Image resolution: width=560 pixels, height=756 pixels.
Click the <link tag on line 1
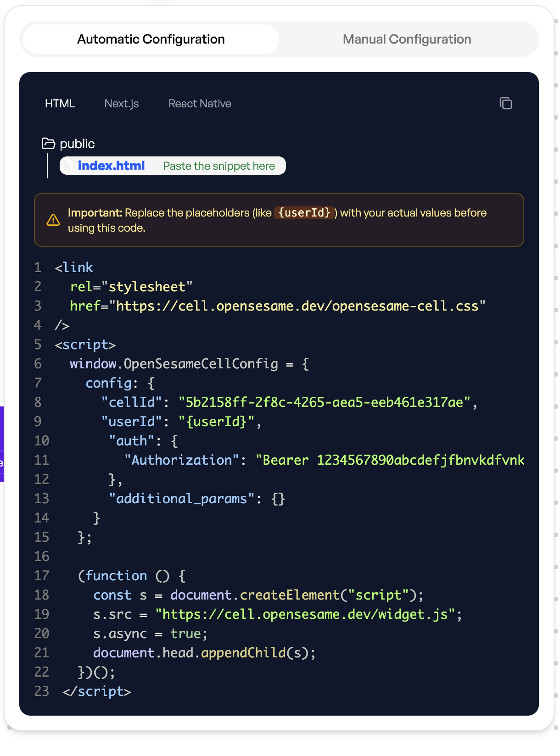click(x=74, y=267)
